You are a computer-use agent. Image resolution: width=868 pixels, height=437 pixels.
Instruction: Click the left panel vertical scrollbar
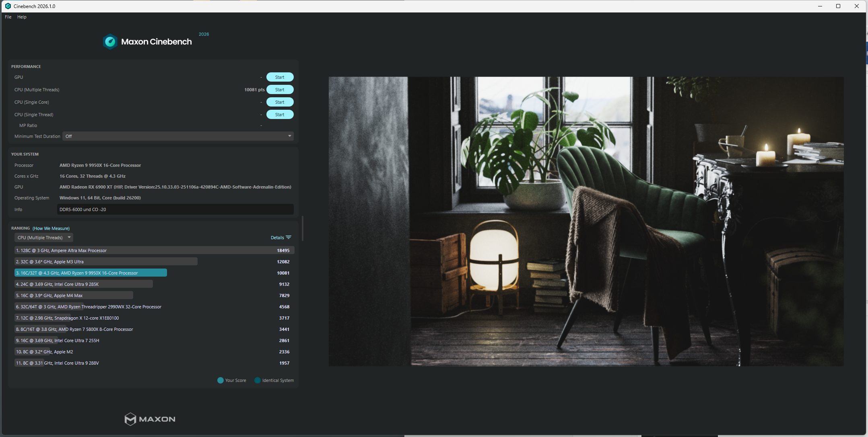tap(302, 228)
